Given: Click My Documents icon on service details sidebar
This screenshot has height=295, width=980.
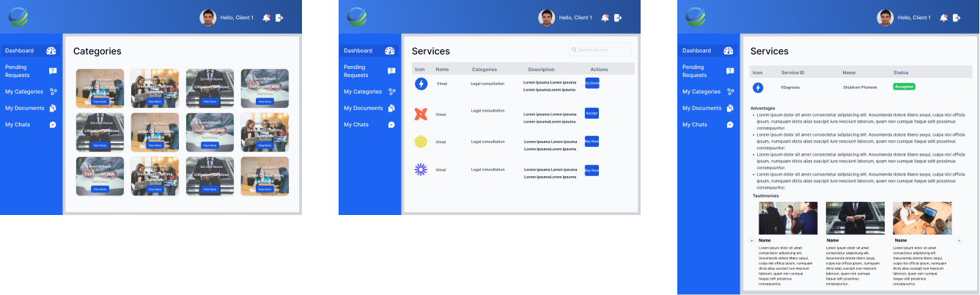Looking at the screenshot, I should point(730,108).
